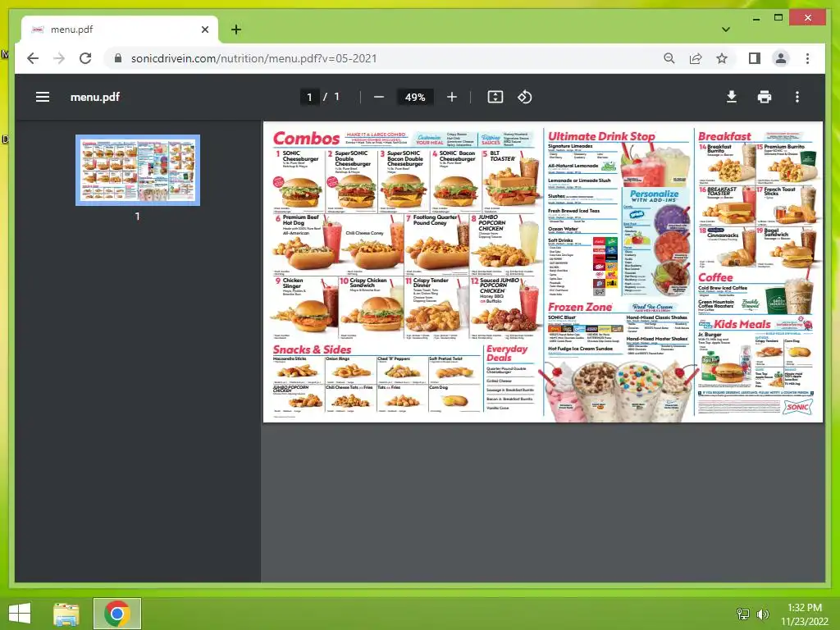Open the browser side panel
The width and height of the screenshot is (840, 630).
pyautogui.click(x=755, y=58)
